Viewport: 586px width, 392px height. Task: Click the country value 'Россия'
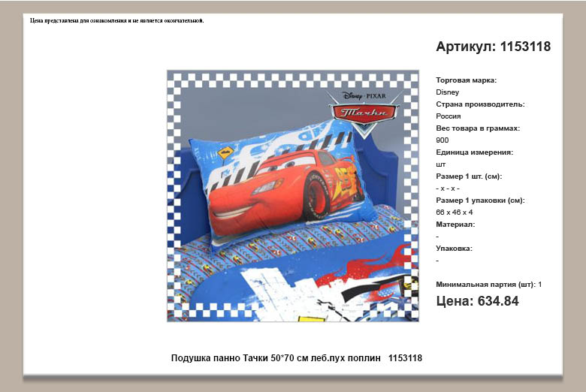coord(448,116)
